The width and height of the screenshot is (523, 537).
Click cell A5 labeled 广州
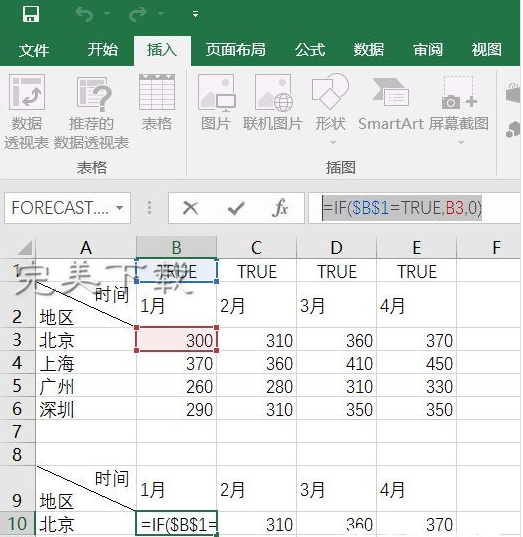pos(86,385)
